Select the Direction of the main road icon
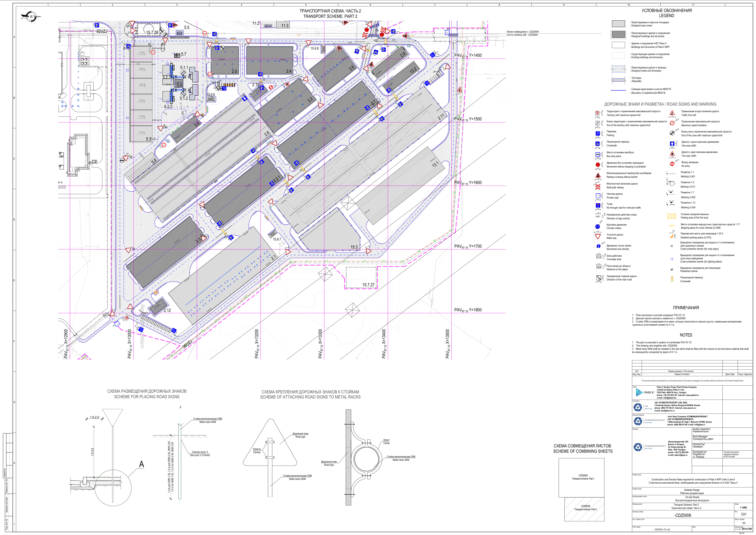This screenshot has height=535, width=756. click(x=598, y=278)
